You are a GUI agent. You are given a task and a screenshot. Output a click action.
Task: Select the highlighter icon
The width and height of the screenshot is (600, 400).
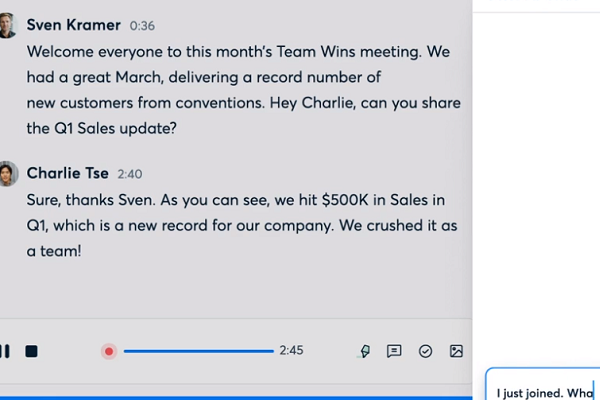364,351
